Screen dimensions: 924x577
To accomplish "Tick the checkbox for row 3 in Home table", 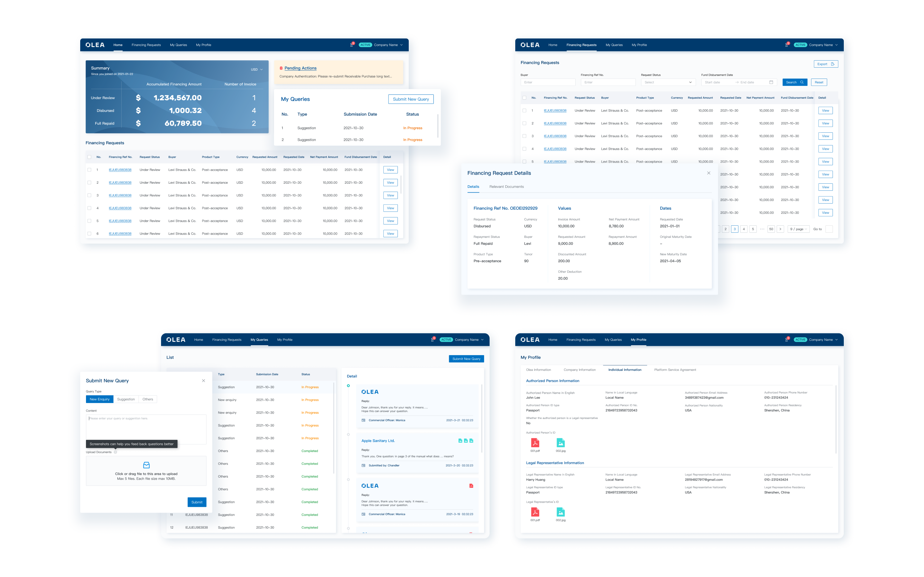I will pyautogui.click(x=89, y=196).
